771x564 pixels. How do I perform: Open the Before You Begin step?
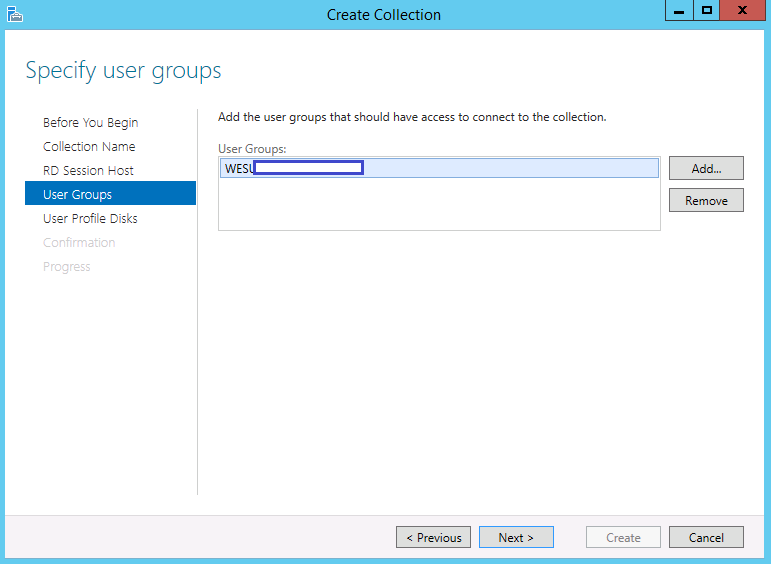90,122
